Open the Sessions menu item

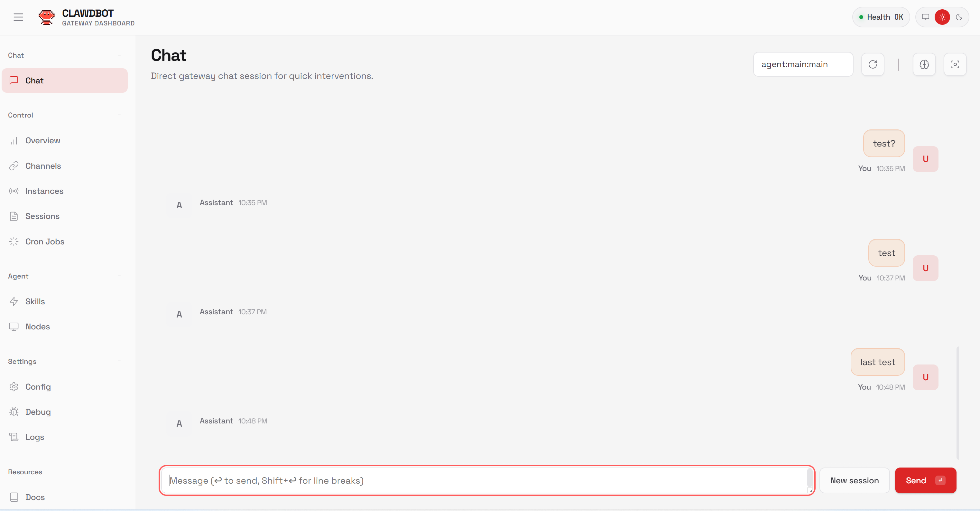(42, 216)
